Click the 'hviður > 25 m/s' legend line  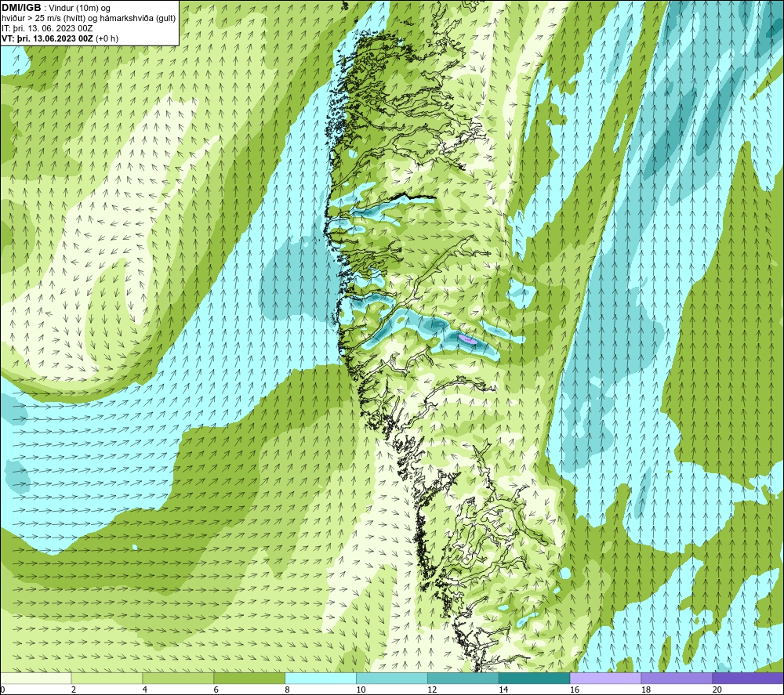click(x=89, y=19)
